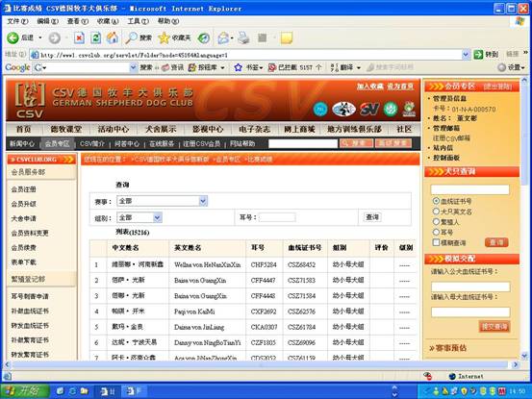
Task: Select the 繁殖人 radio button
Action: click(x=436, y=222)
